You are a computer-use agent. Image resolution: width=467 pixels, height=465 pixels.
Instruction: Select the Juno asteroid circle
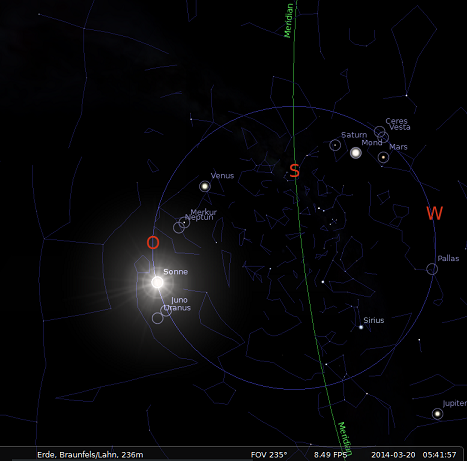coord(166,311)
